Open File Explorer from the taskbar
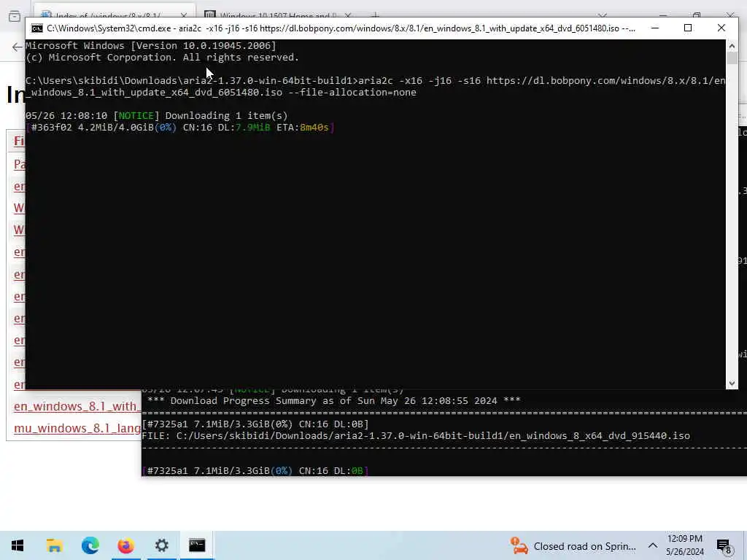This screenshot has height=560, width=747. 54,545
